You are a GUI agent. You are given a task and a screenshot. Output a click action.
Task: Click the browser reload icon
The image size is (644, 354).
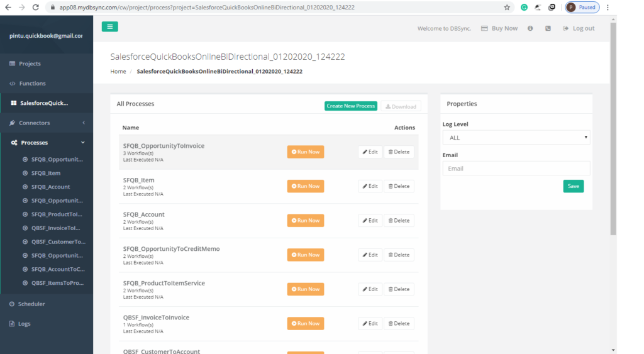[36, 8]
